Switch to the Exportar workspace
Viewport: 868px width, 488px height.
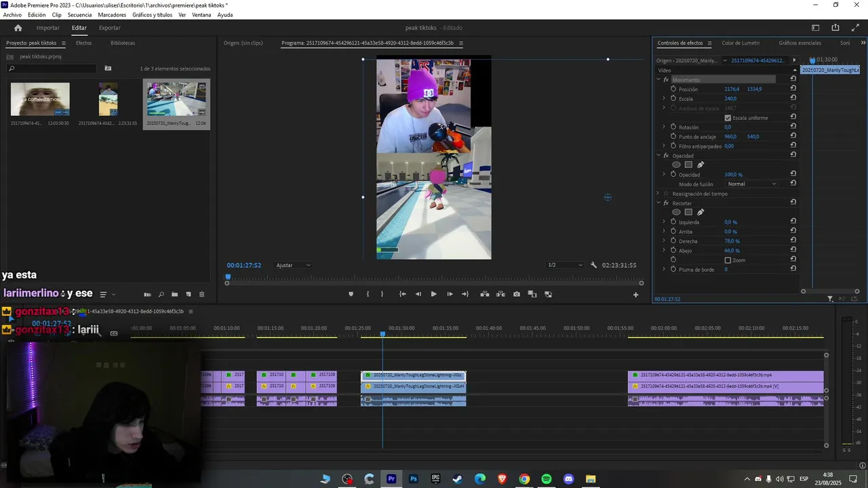coord(109,28)
